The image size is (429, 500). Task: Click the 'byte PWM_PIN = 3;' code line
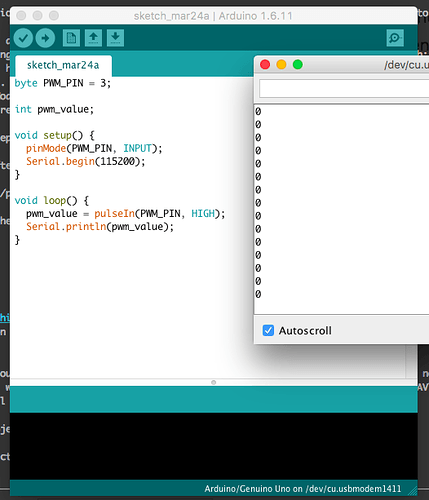(62, 83)
